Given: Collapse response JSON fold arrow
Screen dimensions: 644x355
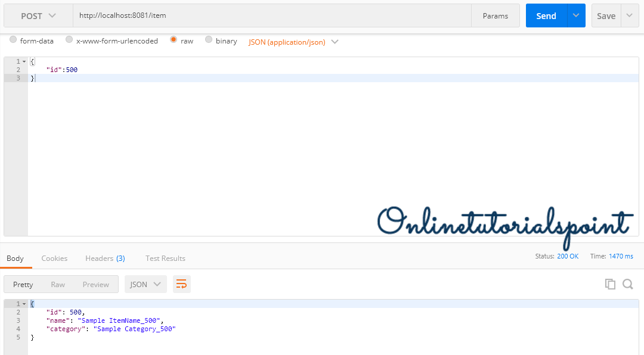Looking at the screenshot, I should tap(24, 304).
